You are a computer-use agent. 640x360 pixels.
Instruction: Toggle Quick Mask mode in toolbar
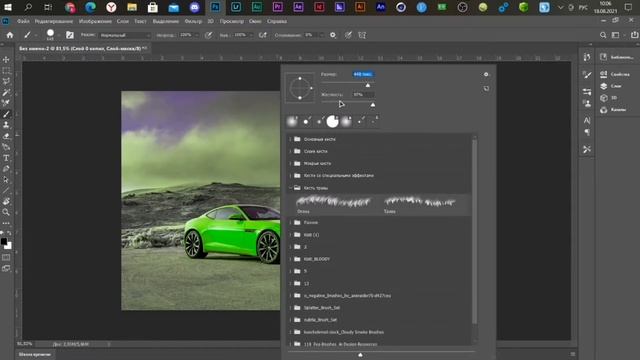point(6,258)
